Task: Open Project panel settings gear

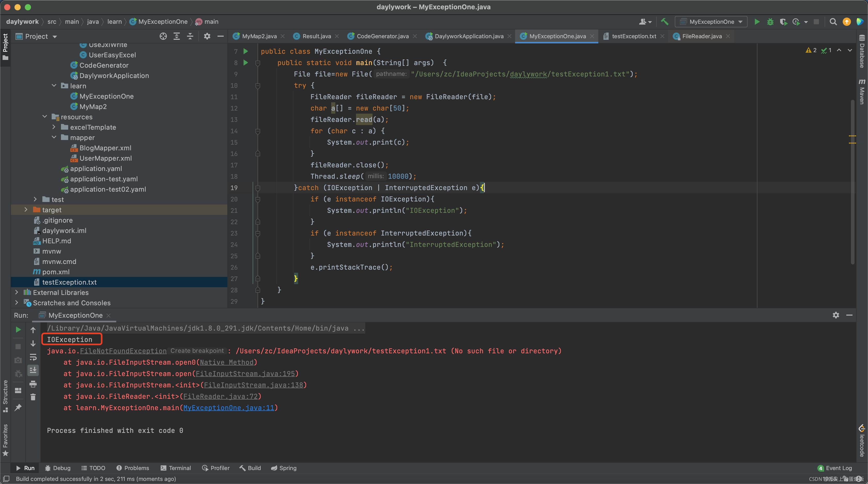Action: tap(207, 36)
